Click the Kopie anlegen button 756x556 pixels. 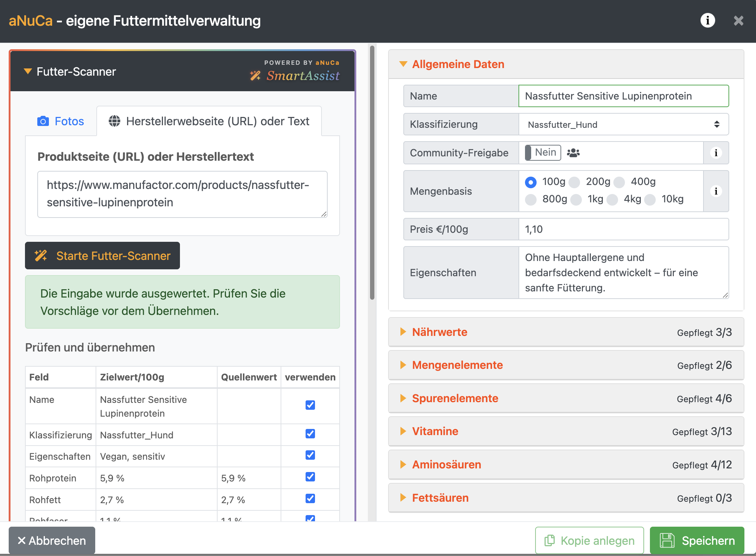point(589,540)
